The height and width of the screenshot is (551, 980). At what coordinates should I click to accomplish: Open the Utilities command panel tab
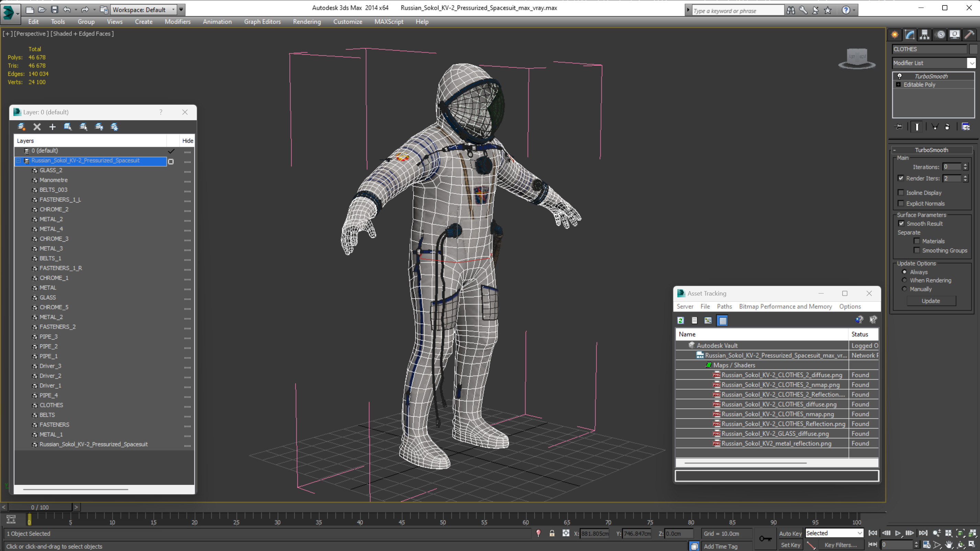[969, 35]
